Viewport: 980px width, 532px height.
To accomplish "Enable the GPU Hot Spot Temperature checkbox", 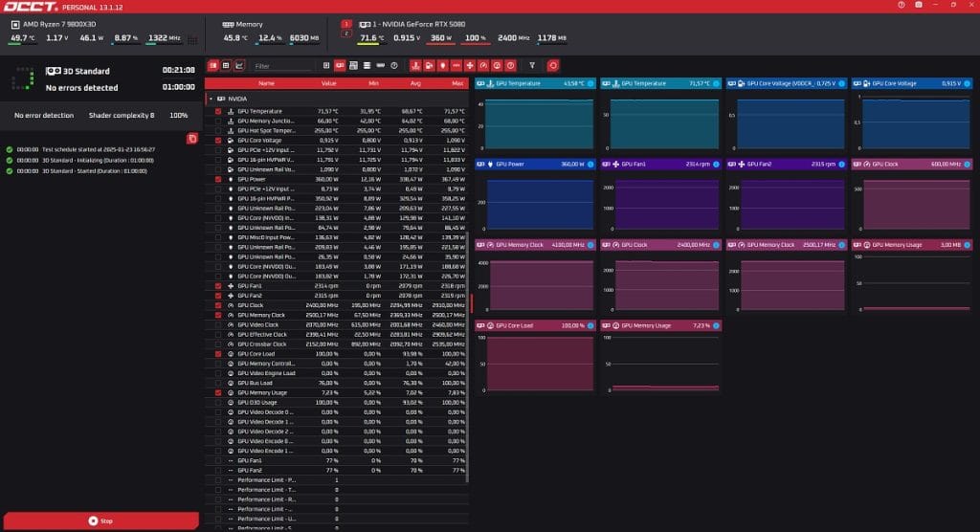I will point(218,131).
